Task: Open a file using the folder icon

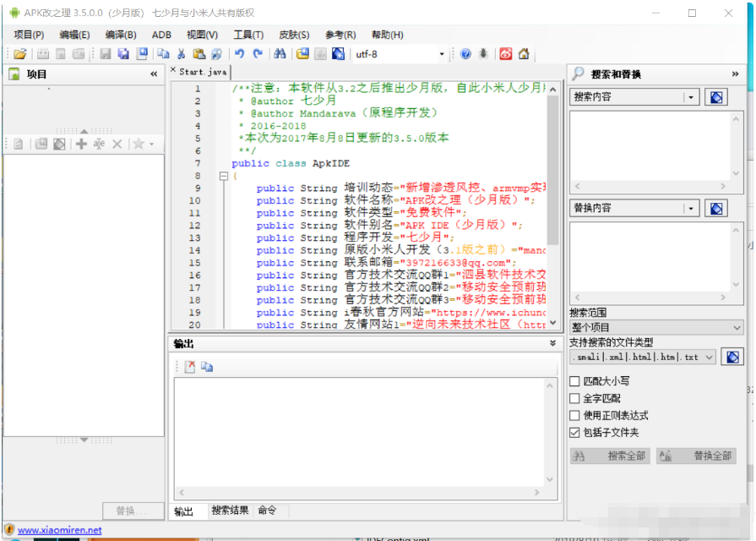Action: [x=19, y=53]
